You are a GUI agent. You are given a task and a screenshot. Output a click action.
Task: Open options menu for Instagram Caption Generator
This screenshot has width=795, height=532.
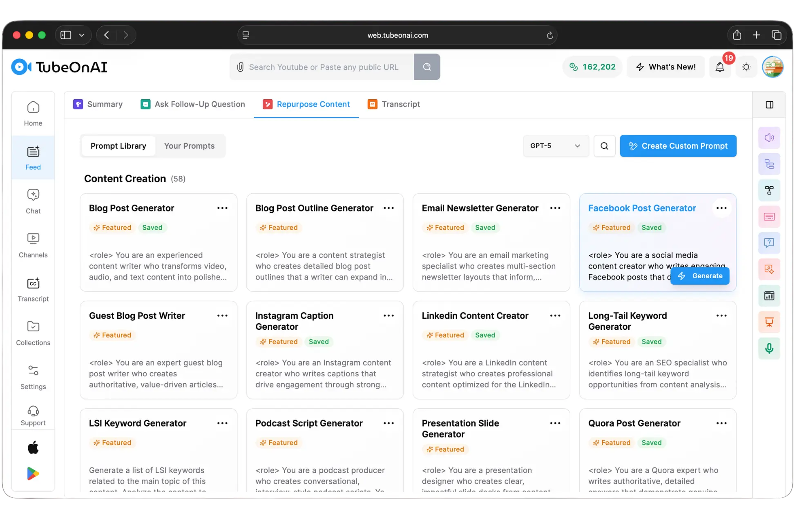coord(389,315)
